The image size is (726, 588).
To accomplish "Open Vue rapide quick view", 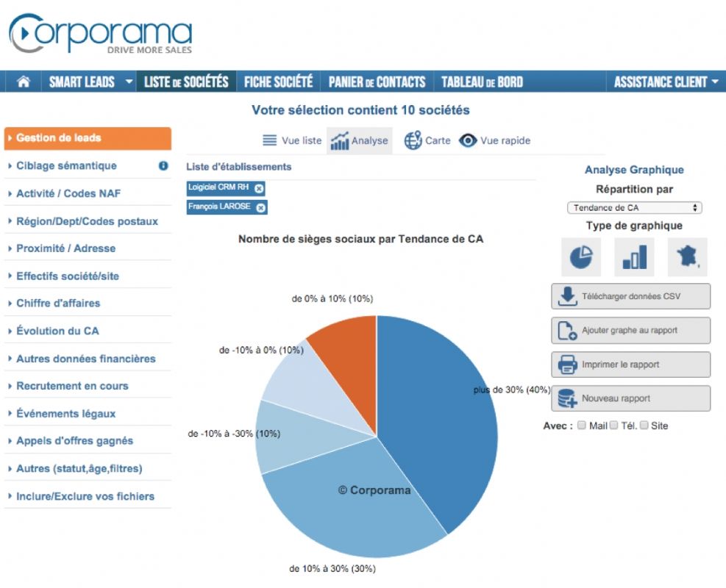I will coord(494,140).
